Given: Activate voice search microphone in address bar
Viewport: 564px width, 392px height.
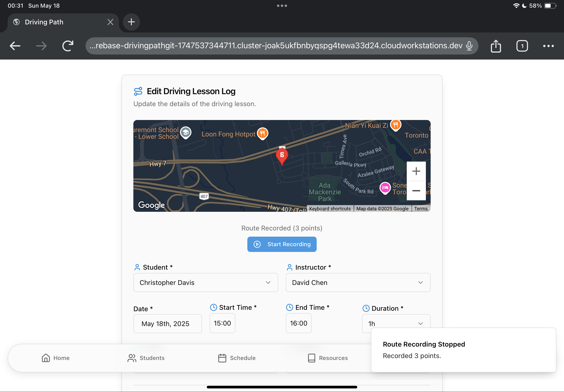Looking at the screenshot, I should (x=469, y=46).
